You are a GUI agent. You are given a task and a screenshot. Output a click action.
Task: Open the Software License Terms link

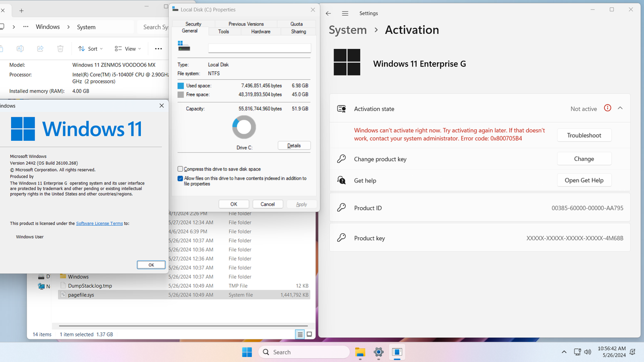pos(100,223)
